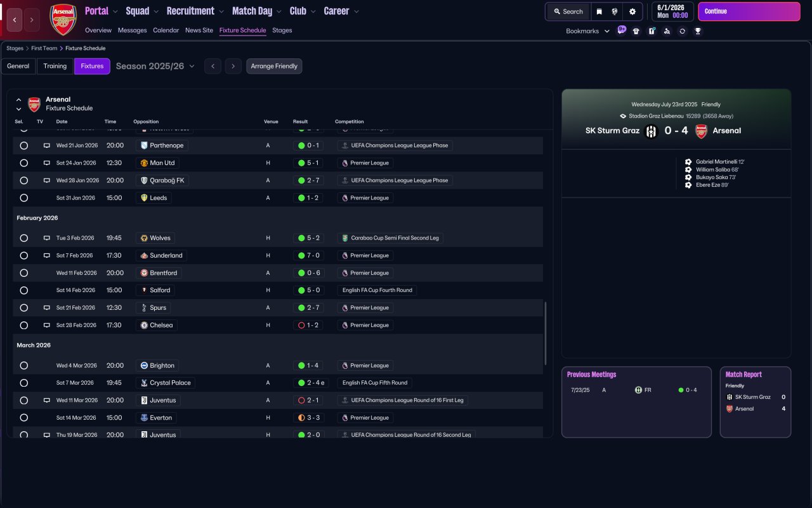Image resolution: width=812 pixels, height=508 pixels.
Task: Click the TV icon for Man Utd fixture
Action: pos(46,163)
